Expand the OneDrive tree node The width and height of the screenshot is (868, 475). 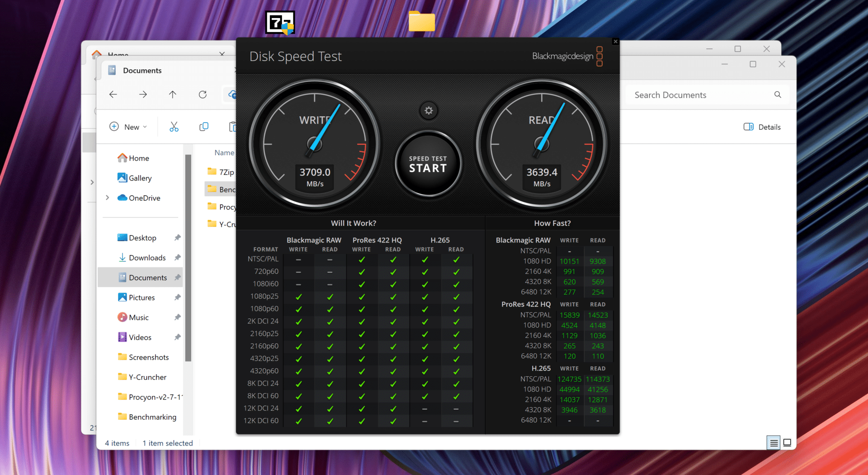[108, 198]
